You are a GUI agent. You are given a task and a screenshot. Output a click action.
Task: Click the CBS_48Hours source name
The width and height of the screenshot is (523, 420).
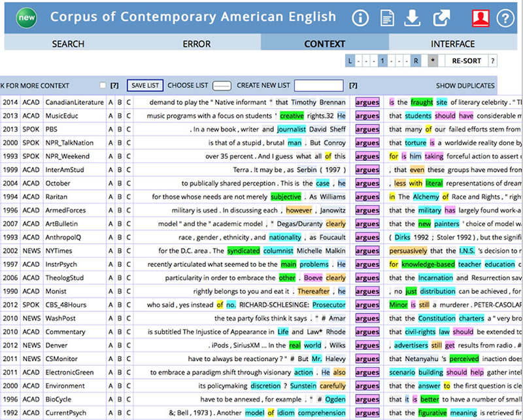point(66,305)
